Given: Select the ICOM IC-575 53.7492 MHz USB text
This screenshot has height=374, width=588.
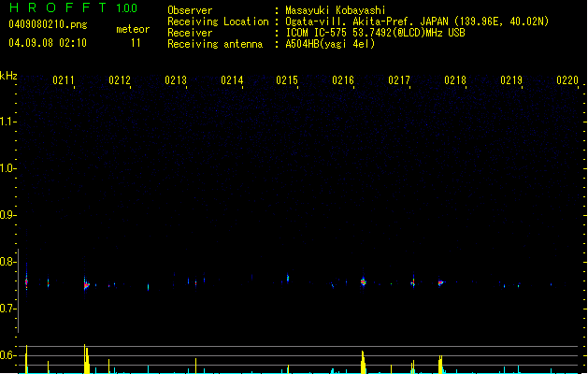Looking at the screenshot, I should coord(376,33).
